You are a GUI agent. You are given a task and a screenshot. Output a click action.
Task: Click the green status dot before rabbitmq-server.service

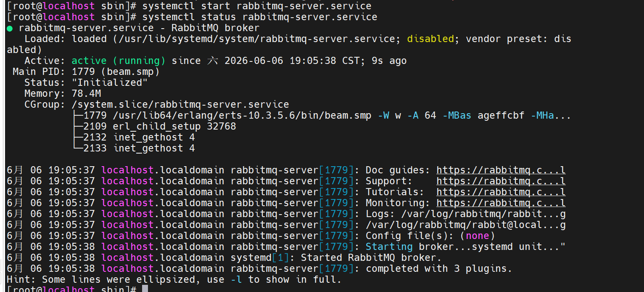(10, 28)
